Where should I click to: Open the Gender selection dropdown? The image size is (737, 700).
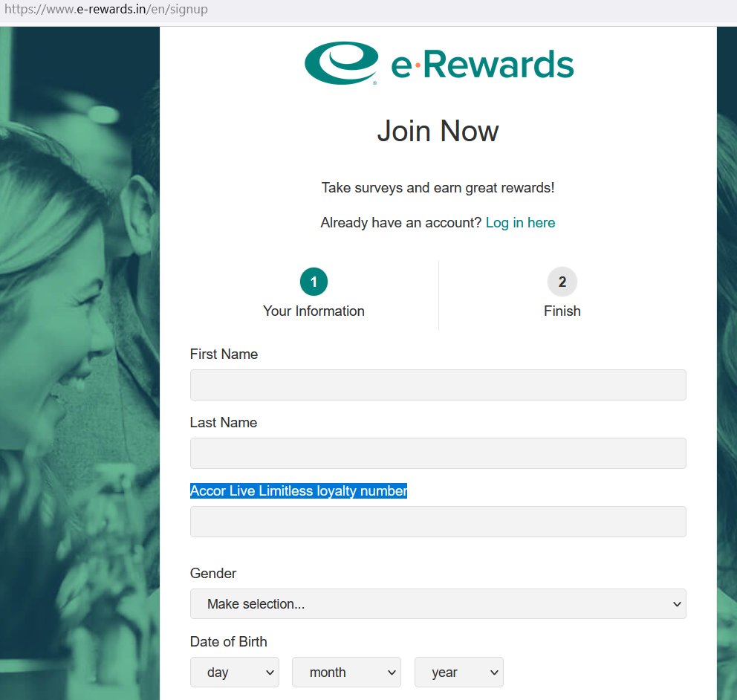point(438,603)
